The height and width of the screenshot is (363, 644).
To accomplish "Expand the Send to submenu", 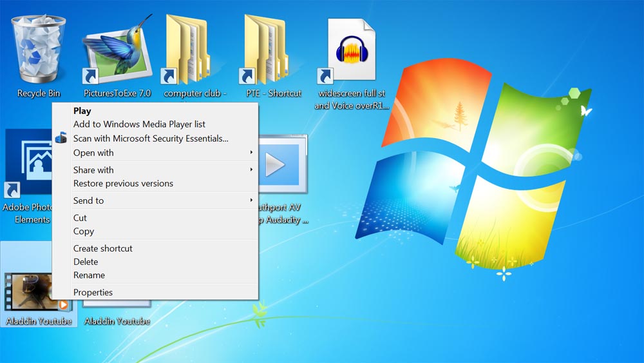I will click(155, 201).
